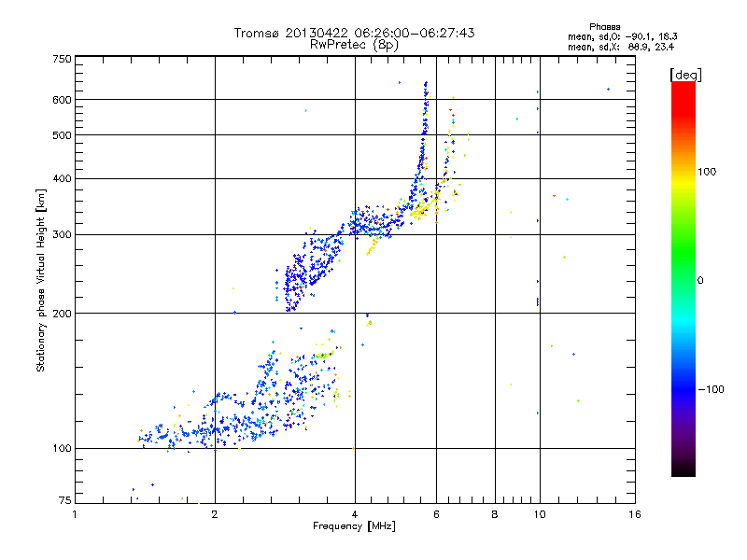Image resolution: width=747 pixels, height=560 pixels.
Task: Click the y-axis label 'Stationary phase Virtual Height [km]'
Action: 40,280
